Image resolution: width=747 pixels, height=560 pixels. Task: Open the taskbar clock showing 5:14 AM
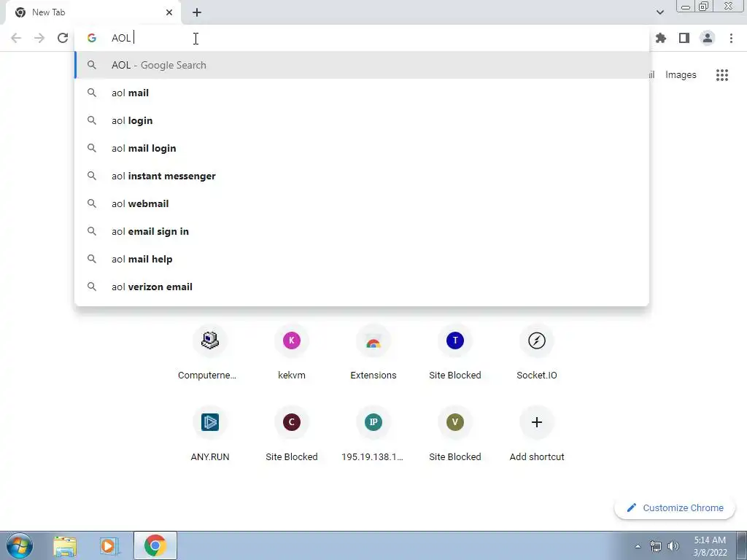coord(710,546)
